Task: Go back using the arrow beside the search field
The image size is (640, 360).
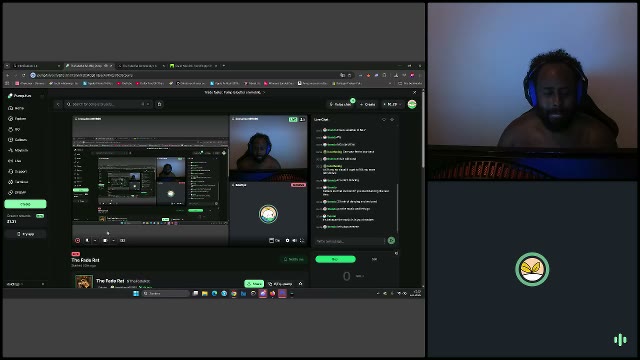Action: click(58, 104)
